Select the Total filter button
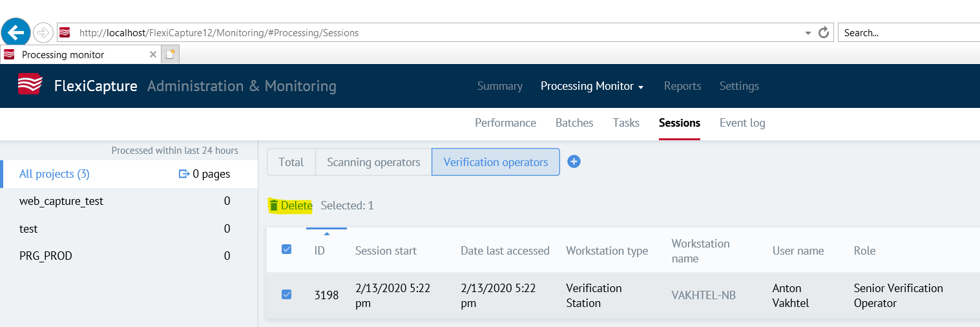 tap(291, 162)
